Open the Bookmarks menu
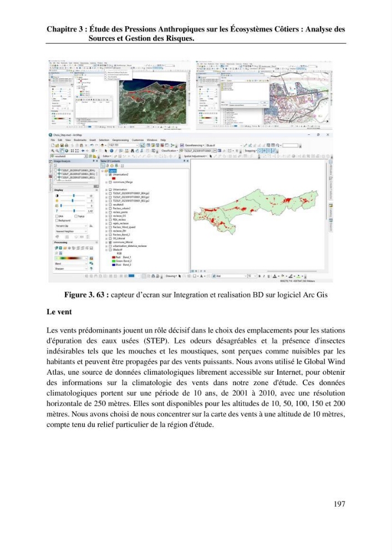Image resolution: width=392 pixels, height=555 pixels. tap(80, 140)
